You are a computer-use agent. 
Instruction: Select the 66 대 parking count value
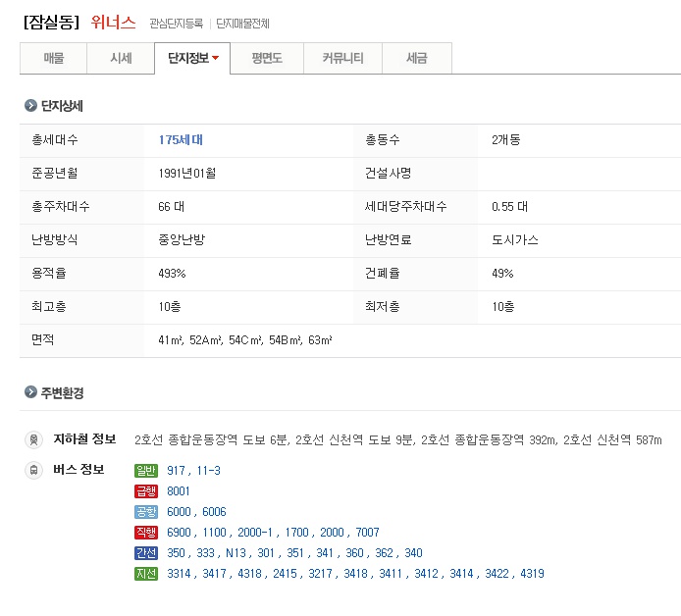tap(172, 207)
